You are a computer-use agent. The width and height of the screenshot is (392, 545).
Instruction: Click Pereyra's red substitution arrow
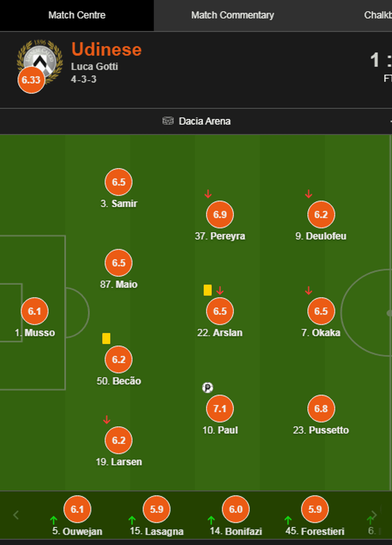click(x=208, y=194)
